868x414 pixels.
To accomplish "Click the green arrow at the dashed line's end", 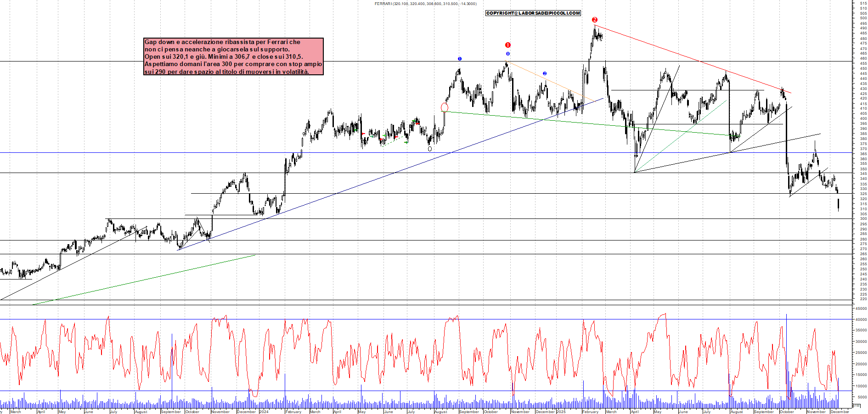I will (406, 142).
